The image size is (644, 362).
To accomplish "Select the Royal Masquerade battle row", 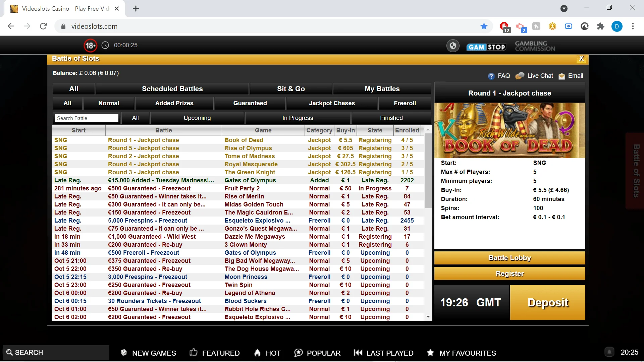I will [x=238, y=164].
